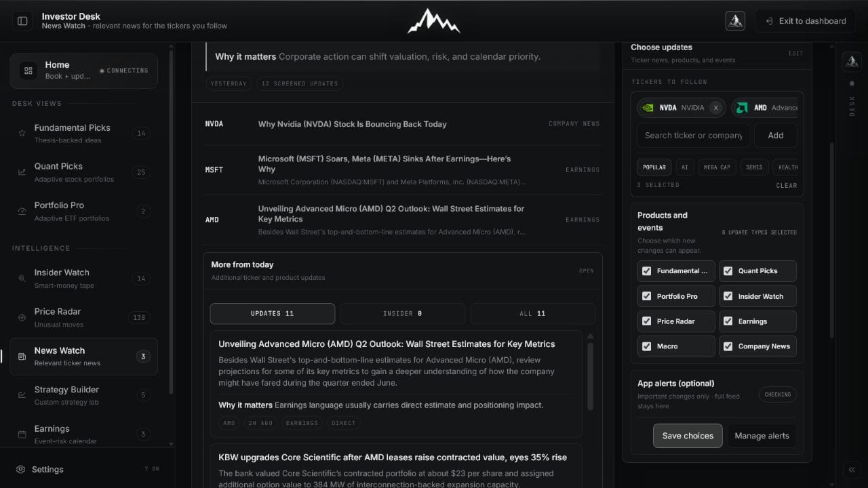Click the Price Radar target icon
This screenshot has width=868, height=488.
point(22,317)
